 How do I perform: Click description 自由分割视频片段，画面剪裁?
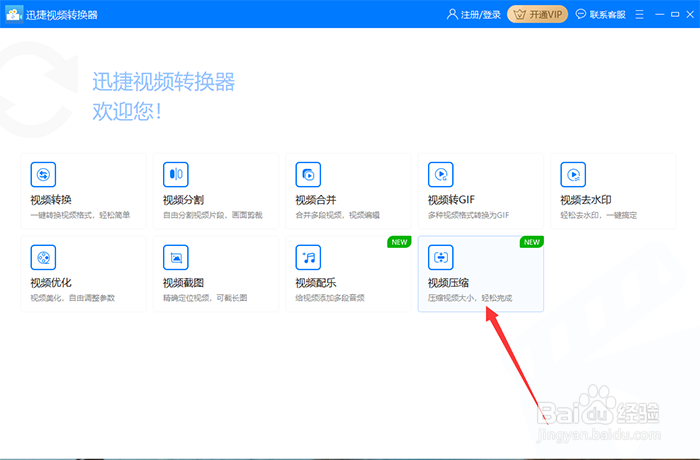[212, 215]
